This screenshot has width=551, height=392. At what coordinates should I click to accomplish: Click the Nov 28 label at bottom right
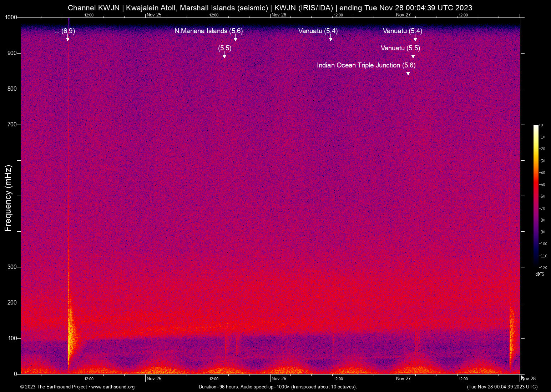(529, 378)
